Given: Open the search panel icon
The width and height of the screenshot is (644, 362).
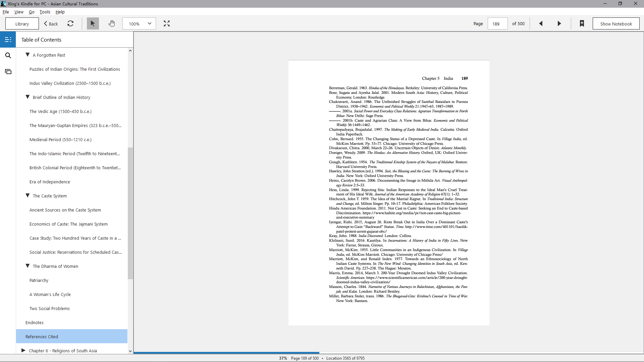Looking at the screenshot, I should click(x=8, y=56).
